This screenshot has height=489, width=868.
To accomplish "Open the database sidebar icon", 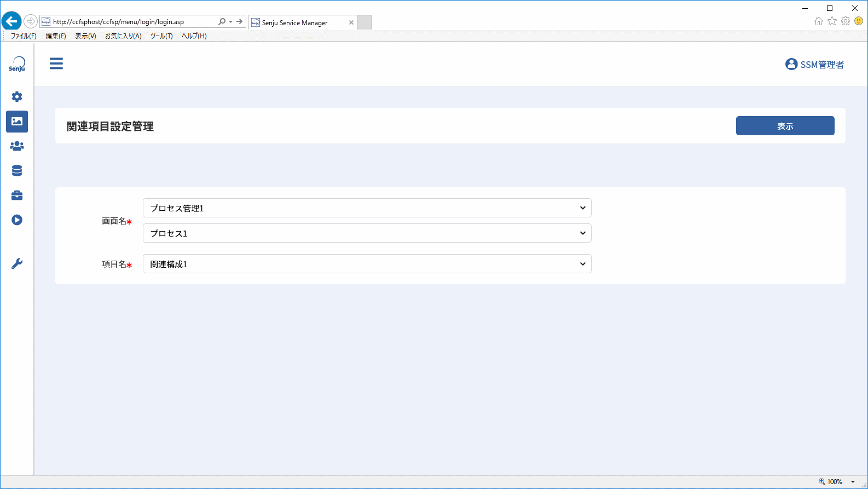I will [17, 171].
